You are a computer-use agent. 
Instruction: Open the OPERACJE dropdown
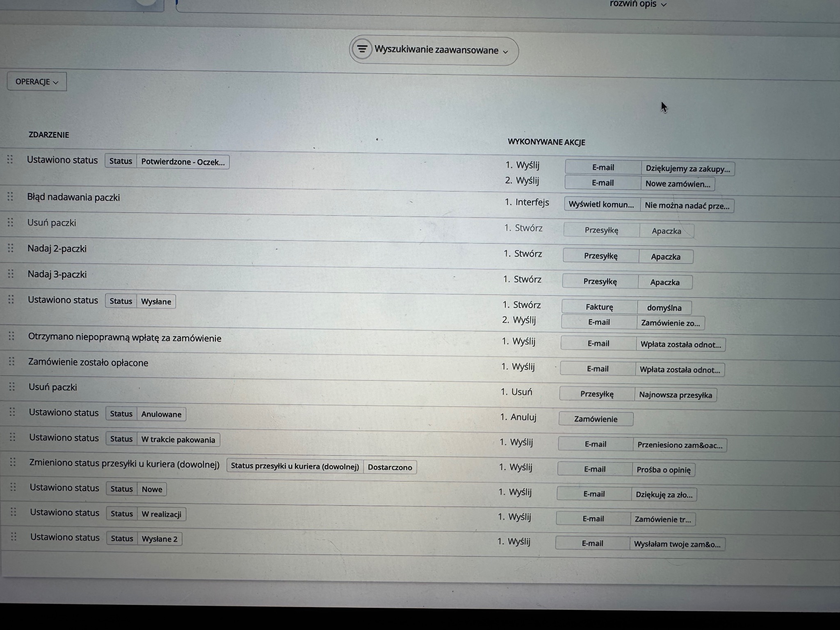tap(37, 81)
